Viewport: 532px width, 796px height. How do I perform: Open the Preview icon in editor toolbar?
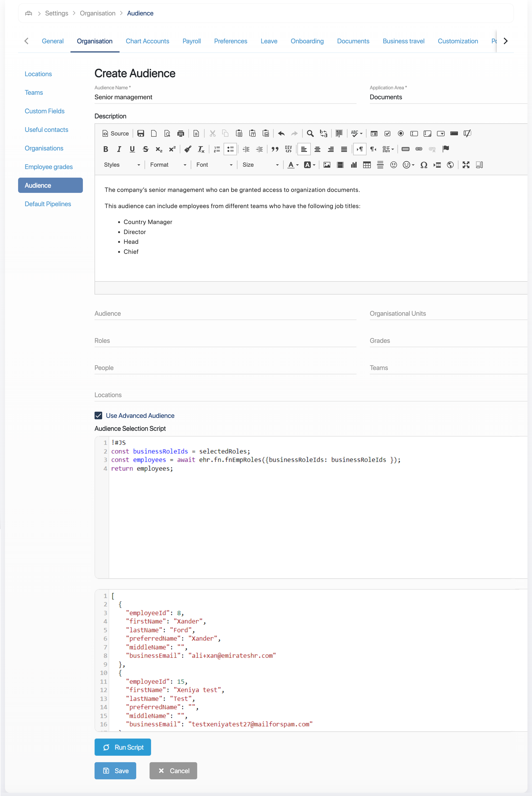point(167,133)
